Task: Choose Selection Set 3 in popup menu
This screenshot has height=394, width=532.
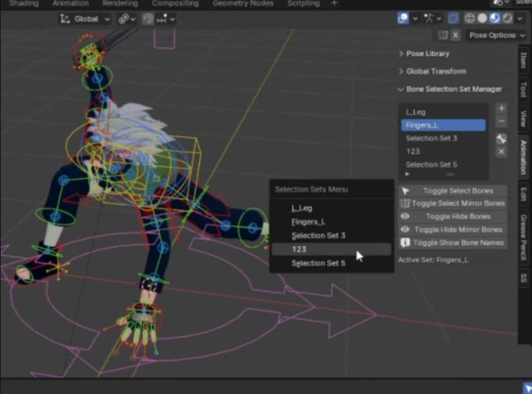Action: pyautogui.click(x=331, y=236)
